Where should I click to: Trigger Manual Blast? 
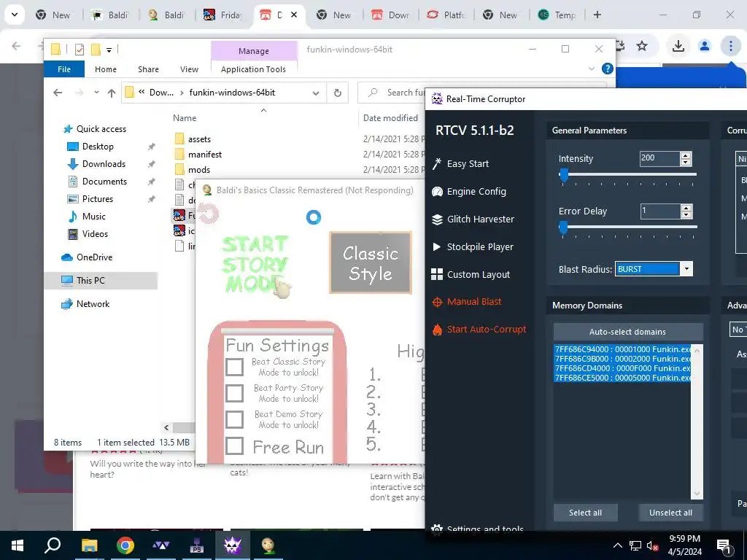click(x=466, y=301)
